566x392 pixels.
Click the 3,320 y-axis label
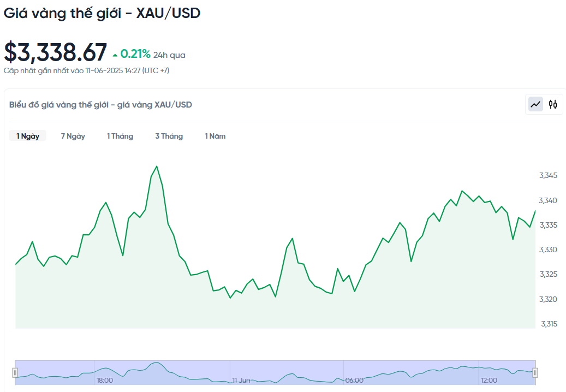point(548,299)
